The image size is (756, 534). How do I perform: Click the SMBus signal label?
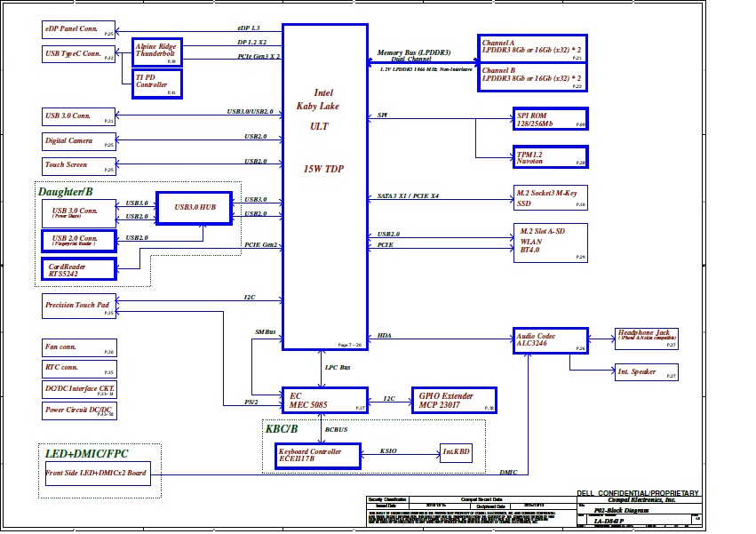[x=266, y=332]
